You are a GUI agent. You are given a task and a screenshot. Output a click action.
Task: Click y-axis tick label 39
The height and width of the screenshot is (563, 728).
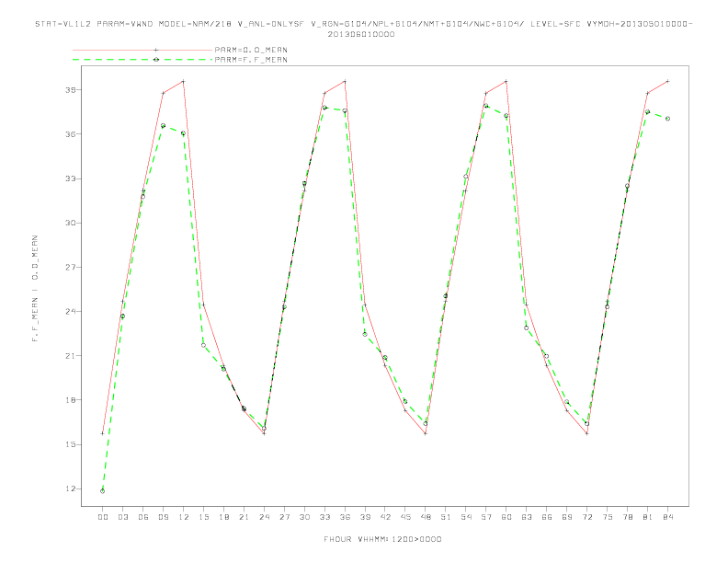pos(71,89)
